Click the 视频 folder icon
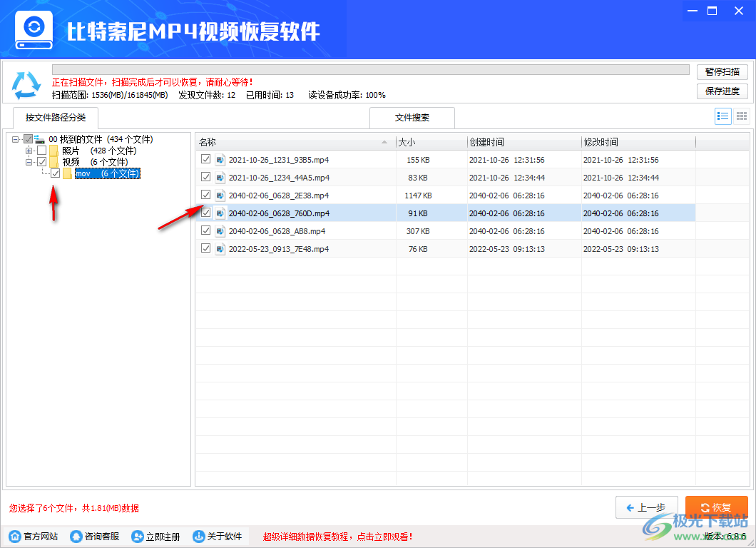The width and height of the screenshot is (756, 548). click(x=53, y=162)
